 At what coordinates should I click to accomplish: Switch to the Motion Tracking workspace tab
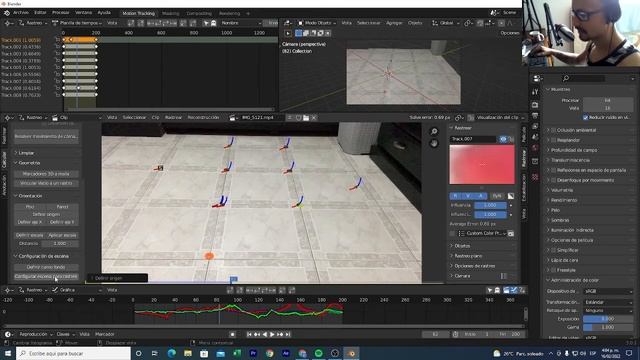[x=138, y=13]
